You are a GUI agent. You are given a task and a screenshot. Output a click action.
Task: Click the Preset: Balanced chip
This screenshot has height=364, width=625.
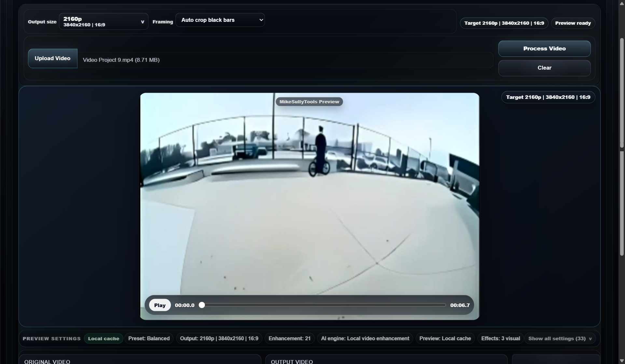(x=149, y=338)
